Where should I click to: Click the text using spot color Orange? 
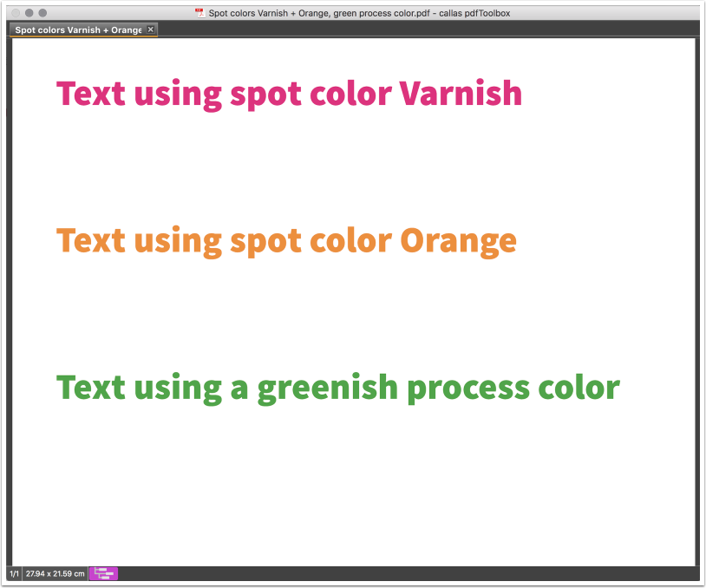(x=286, y=241)
